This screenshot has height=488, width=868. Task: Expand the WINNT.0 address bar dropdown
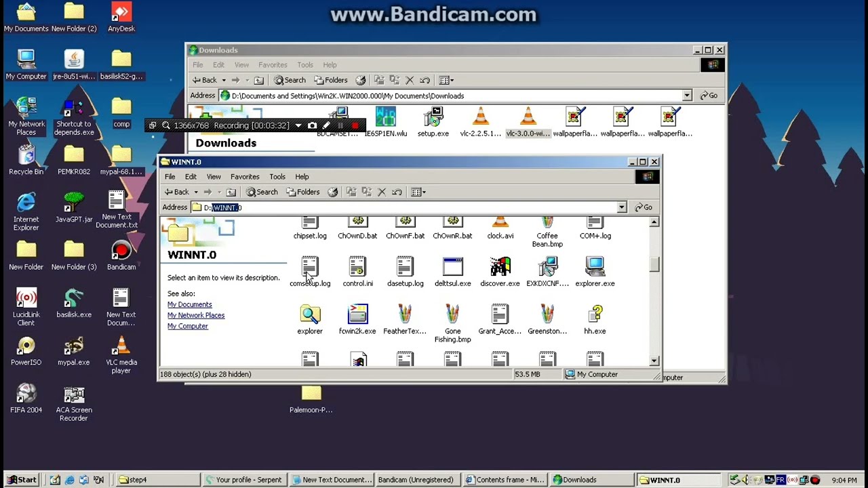[621, 207]
